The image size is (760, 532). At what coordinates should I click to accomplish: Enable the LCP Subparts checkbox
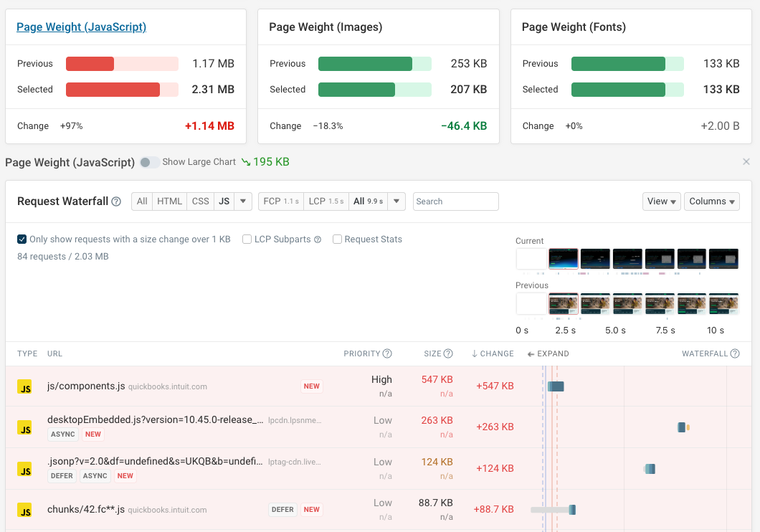point(247,239)
